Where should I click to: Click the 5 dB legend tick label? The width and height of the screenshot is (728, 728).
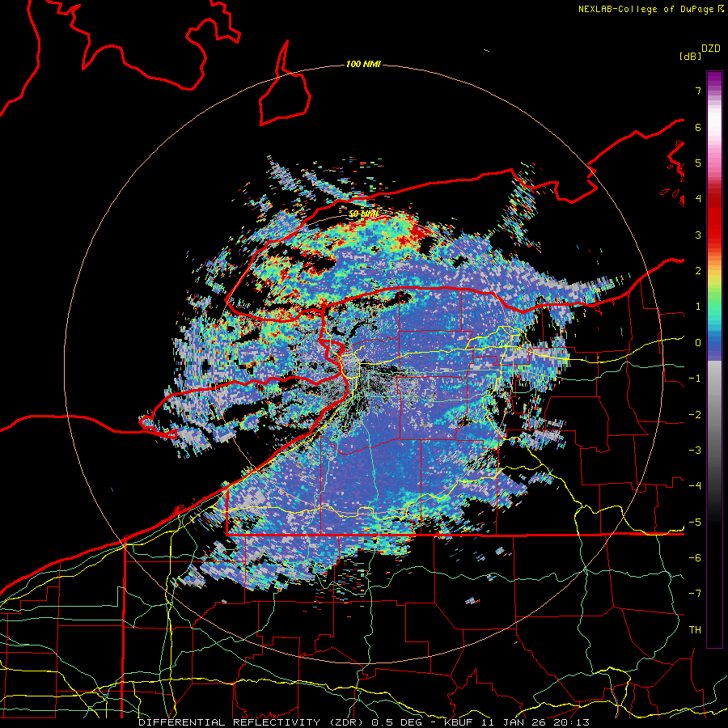[698, 163]
